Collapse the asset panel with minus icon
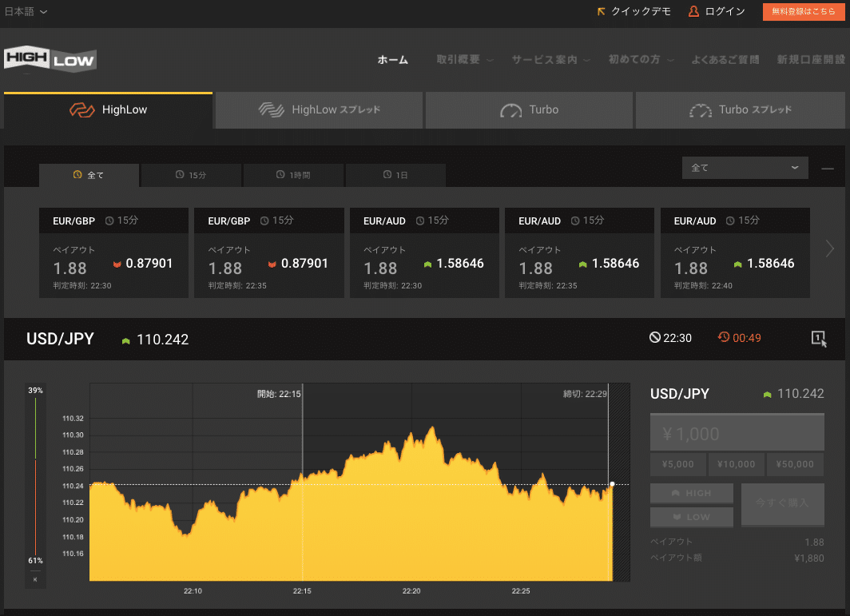 tap(828, 168)
